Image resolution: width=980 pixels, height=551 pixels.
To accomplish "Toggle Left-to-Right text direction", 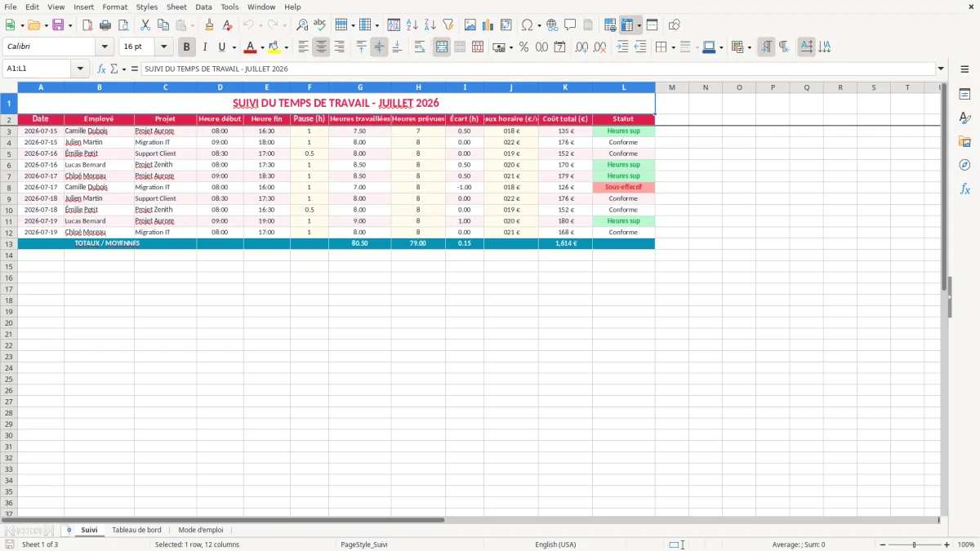I will click(766, 47).
